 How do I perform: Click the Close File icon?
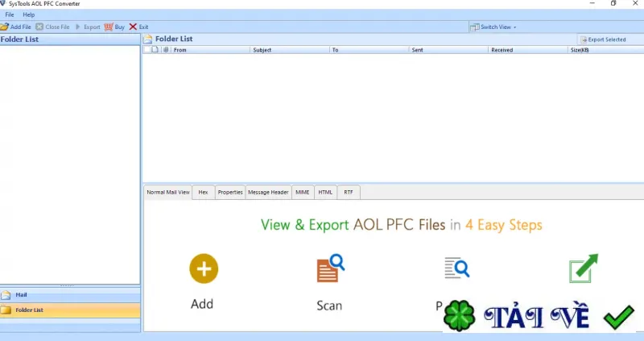(39, 27)
